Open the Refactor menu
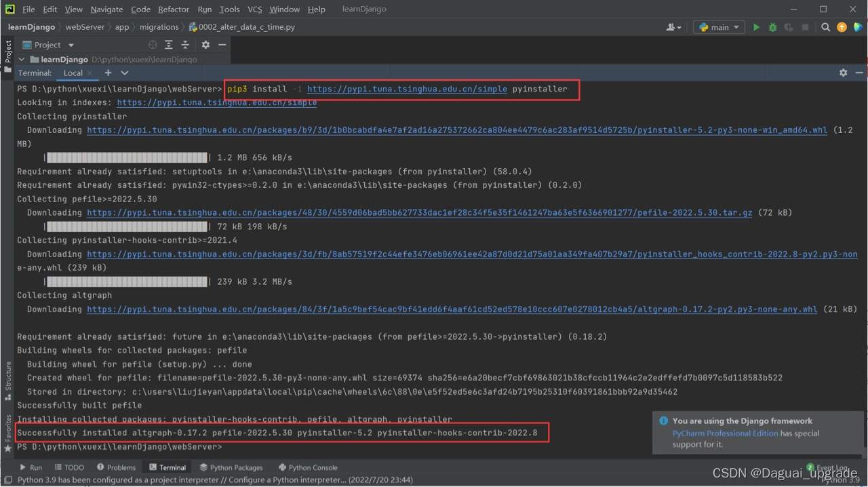The width and height of the screenshot is (868, 487). pos(174,9)
